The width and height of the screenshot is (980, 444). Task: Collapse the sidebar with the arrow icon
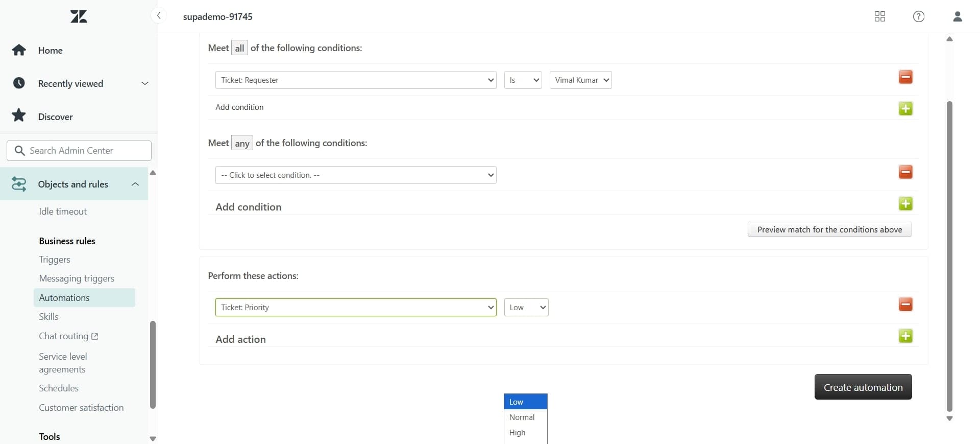point(159,16)
